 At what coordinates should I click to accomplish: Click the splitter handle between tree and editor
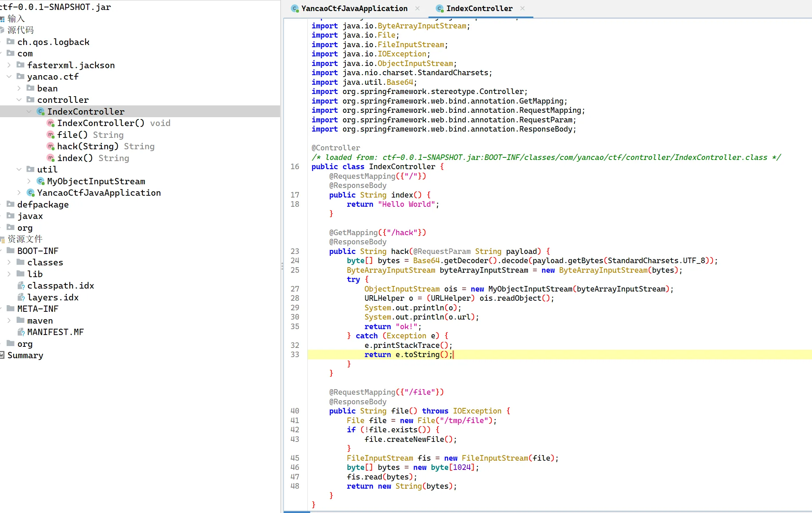pyautogui.click(x=282, y=266)
